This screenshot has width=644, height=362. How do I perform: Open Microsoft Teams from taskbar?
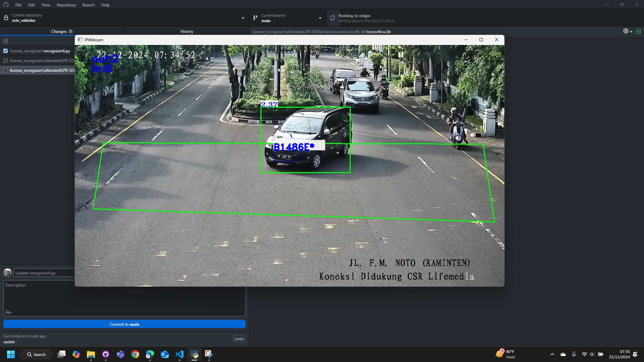click(x=120, y=354)
